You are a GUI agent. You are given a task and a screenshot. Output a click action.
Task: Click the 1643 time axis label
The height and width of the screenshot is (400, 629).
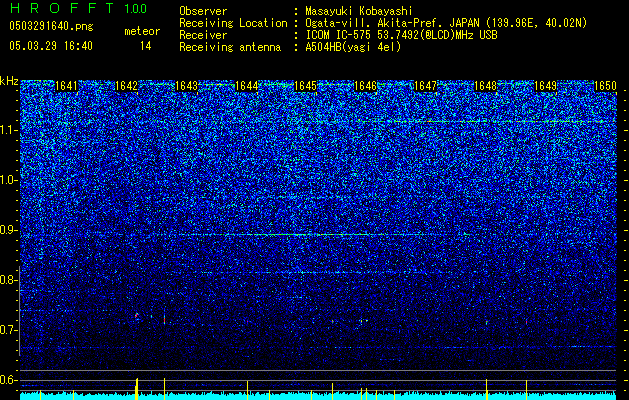186,86
